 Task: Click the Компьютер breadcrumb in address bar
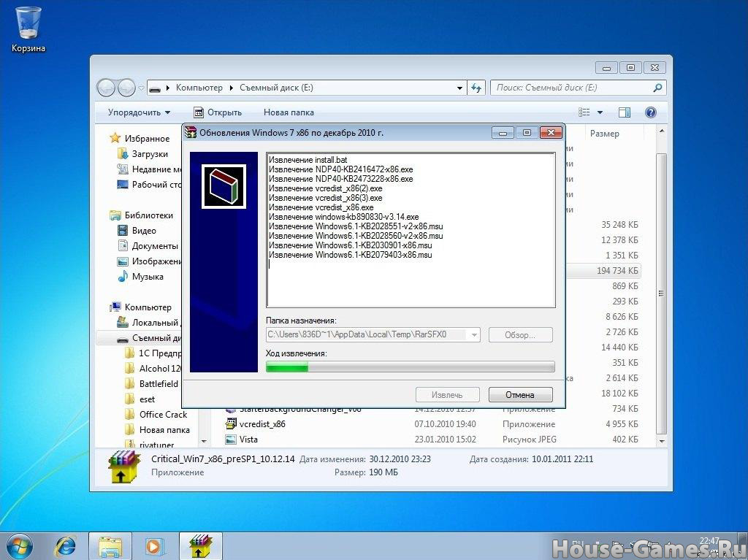click(199, 88)
